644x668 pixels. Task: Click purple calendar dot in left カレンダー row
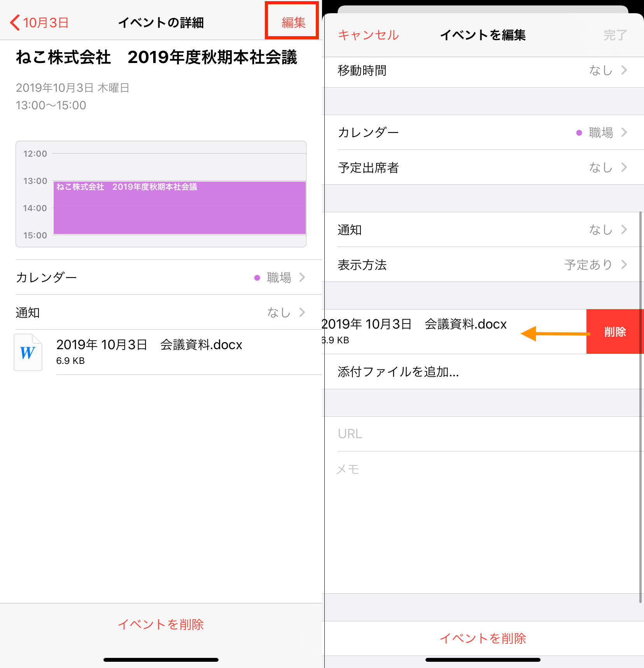(x=257, y=278)
